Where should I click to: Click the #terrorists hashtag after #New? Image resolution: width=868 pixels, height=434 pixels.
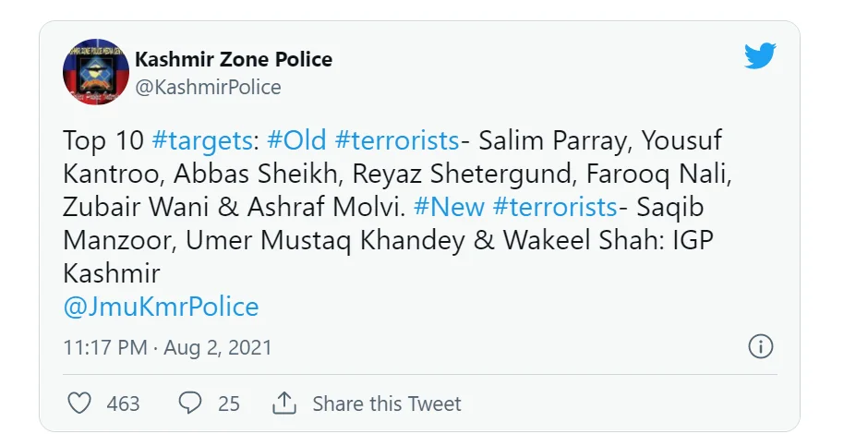point(555,207)
